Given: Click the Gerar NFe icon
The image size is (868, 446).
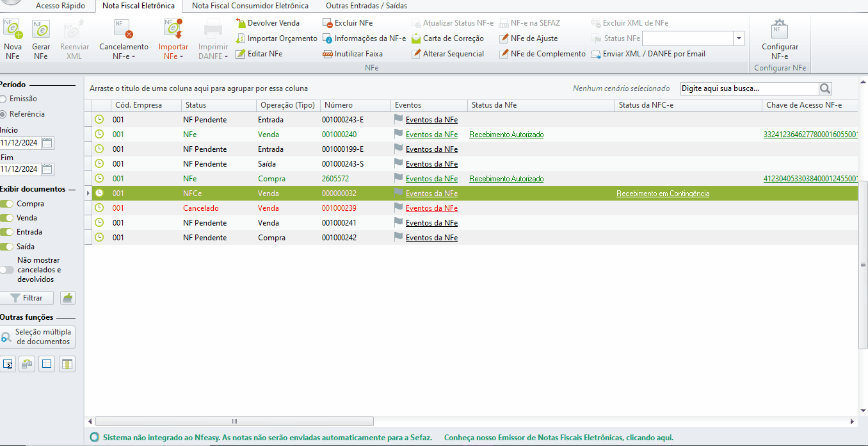Looking at the screenshot, I should click(41, 29).
